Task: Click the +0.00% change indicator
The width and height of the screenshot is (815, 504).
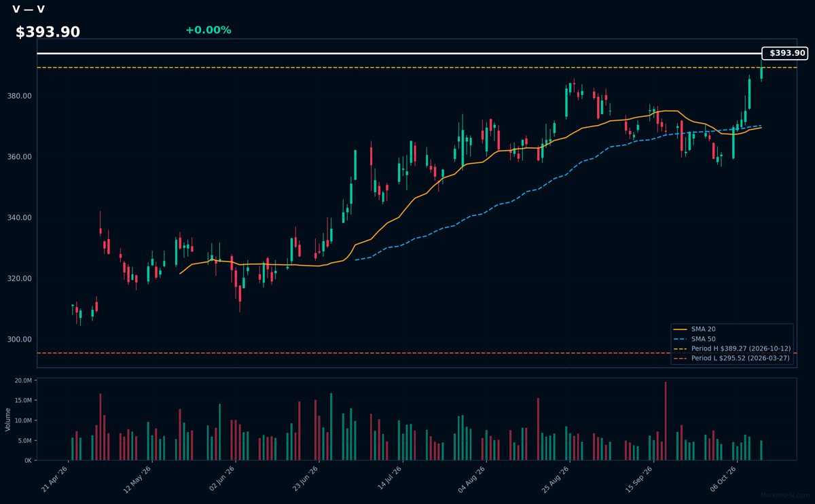Action: (x=209, y=30)
